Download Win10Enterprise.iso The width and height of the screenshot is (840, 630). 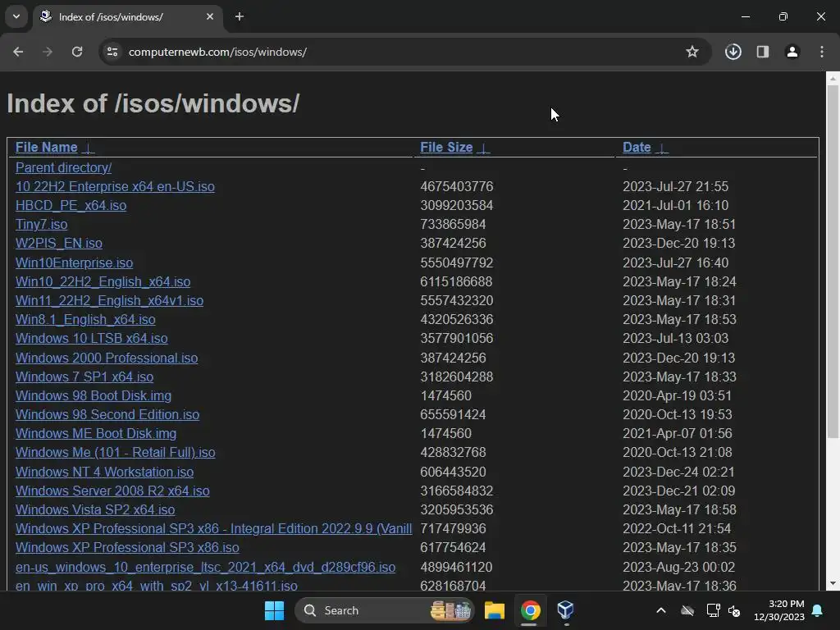[x=74, y=263]
